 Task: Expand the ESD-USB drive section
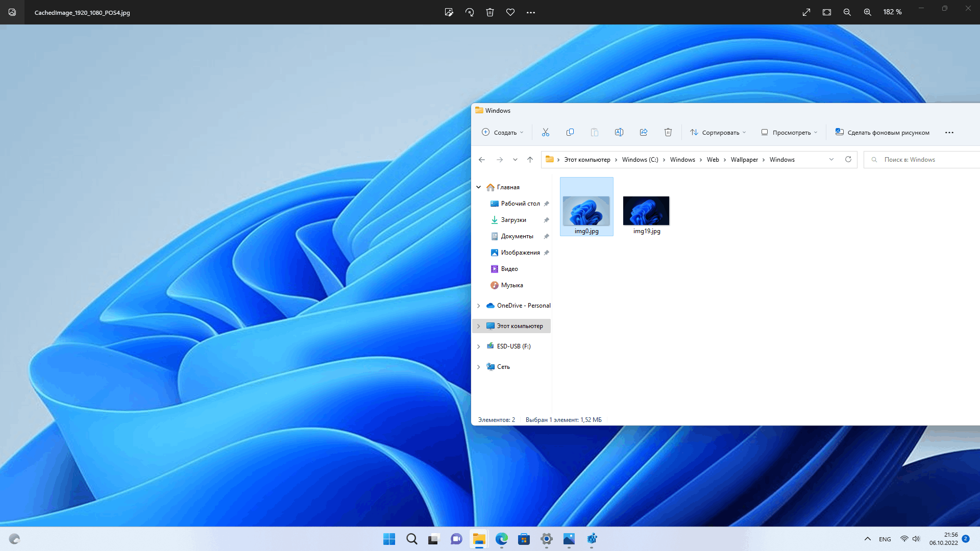tap(479, 346)
